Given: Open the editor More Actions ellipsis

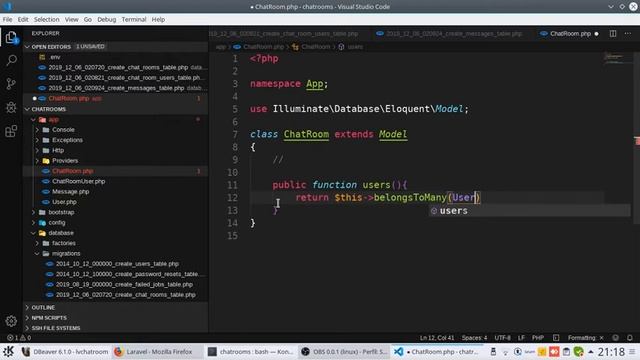Looking at the screenshot, I should (x=628, y=33).
